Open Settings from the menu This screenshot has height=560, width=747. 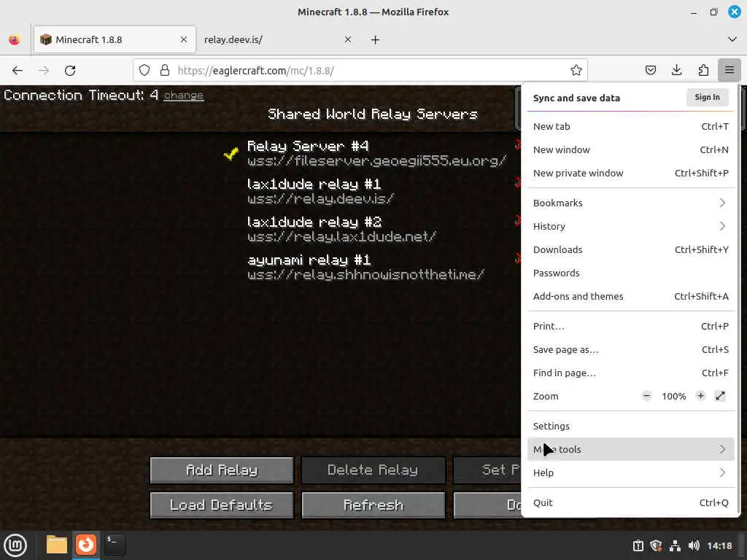click(x=630, y=426)
